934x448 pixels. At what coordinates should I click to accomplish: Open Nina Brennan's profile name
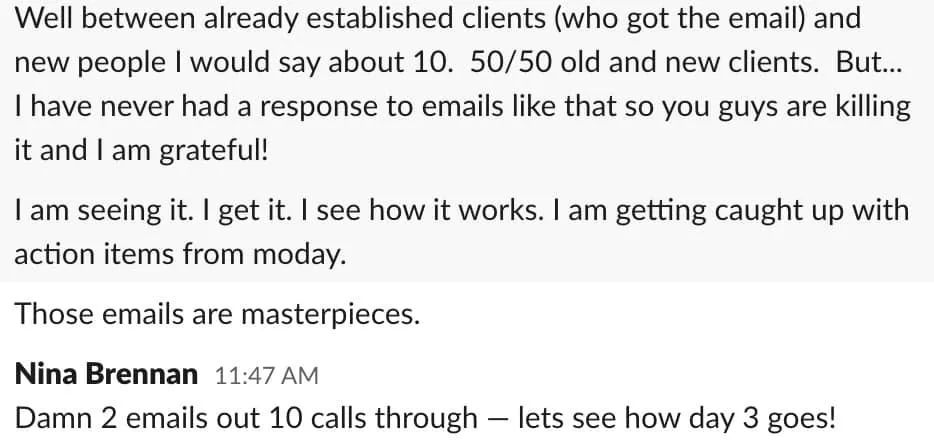[105, 375]
